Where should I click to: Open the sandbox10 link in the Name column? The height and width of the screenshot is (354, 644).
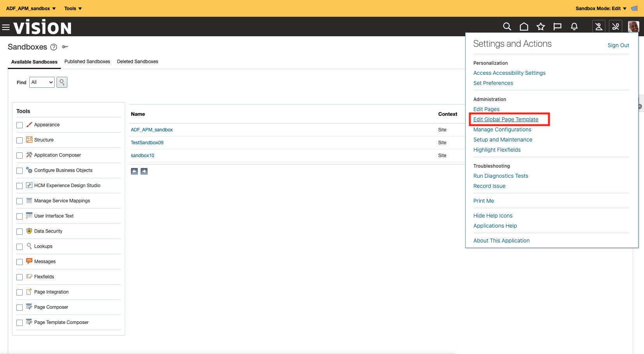[x=142, y=155]
